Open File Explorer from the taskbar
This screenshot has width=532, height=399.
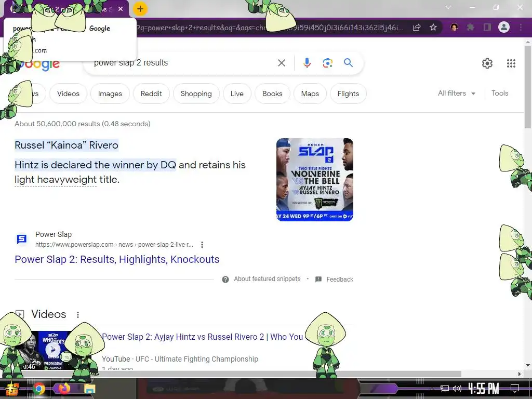pyautogui.click(x=89, y=389)
